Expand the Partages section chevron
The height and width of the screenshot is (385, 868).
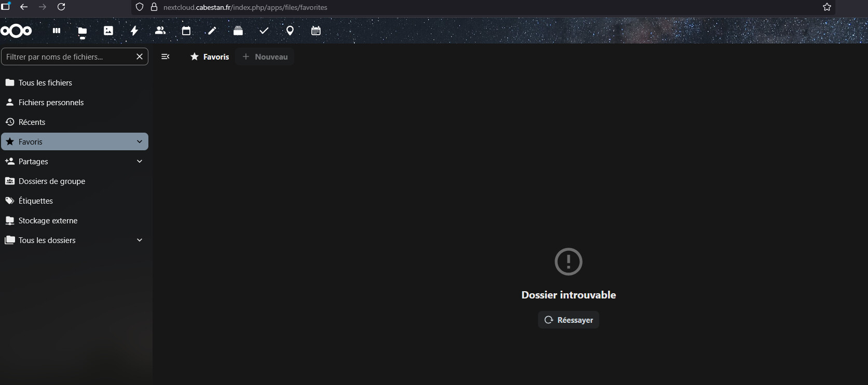click(x=140, y=161)
